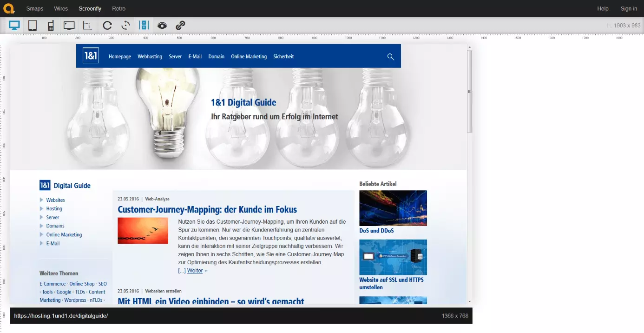Click the chain link share icon
Image resolution: width=644 pixels, height=333 pixels.
pyautogui.click(x=180, y=26)
